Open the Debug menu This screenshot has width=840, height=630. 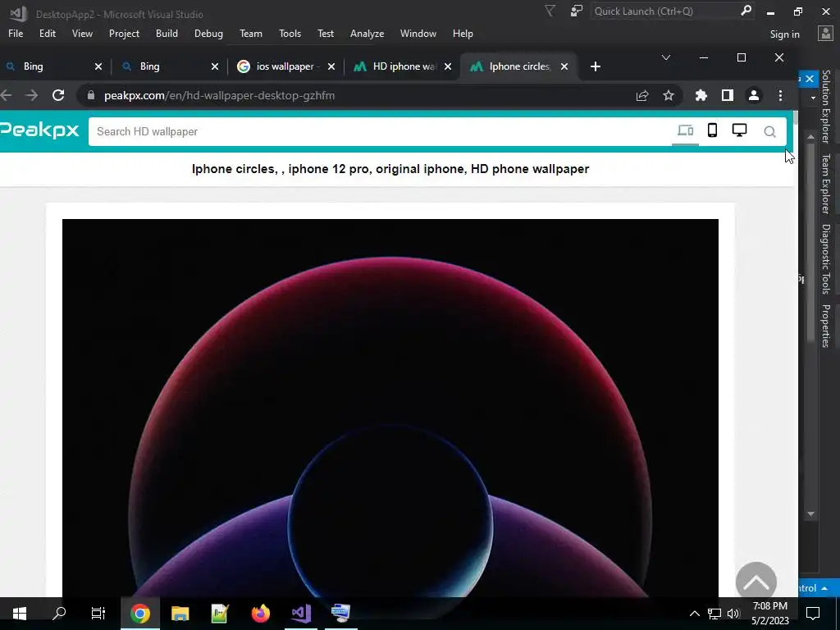click(208, 33)
